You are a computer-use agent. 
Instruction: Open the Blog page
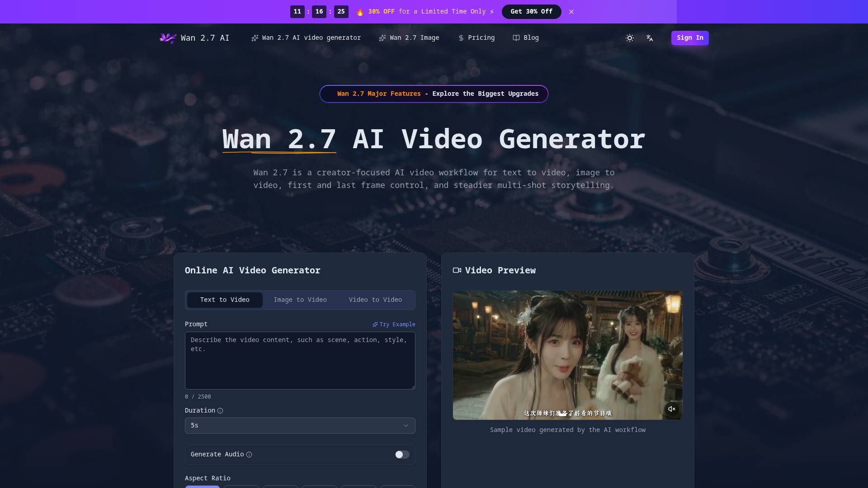point(526,38)
